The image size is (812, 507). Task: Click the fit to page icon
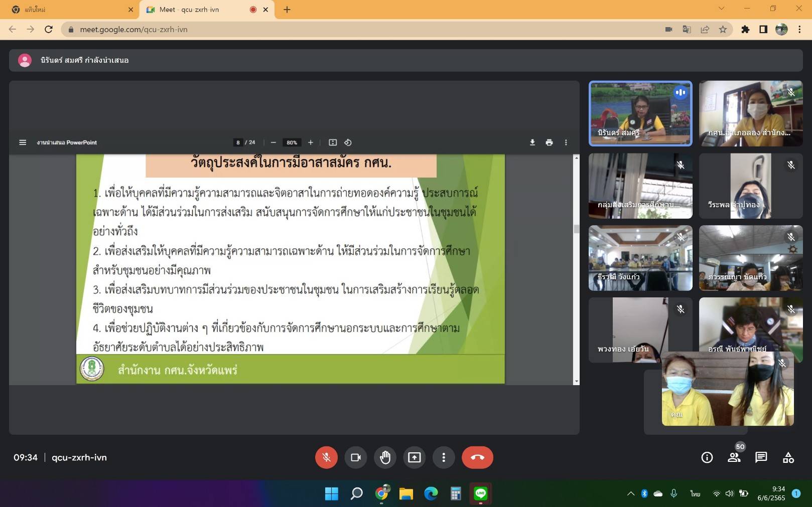pyautogui.click(x=333, y=142)
